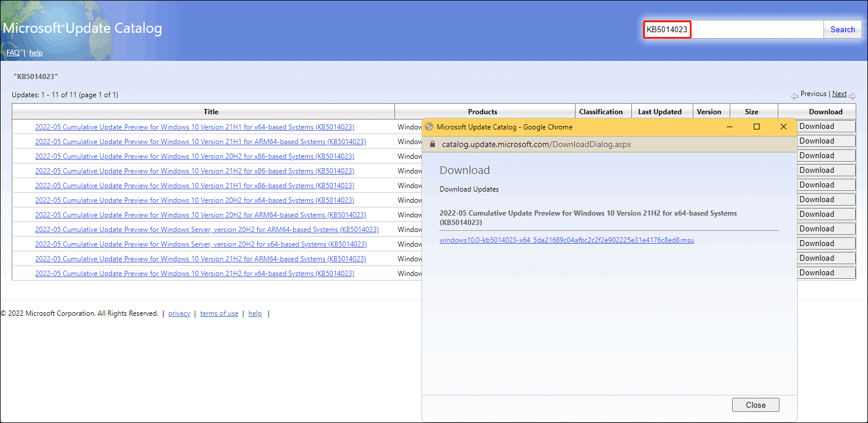Go to the Previous results page

[x=813, y=94]
